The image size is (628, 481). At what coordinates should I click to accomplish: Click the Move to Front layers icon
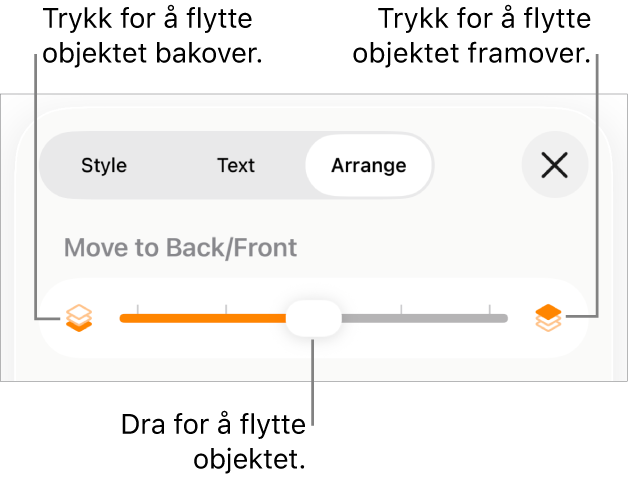tap(548, 318)
